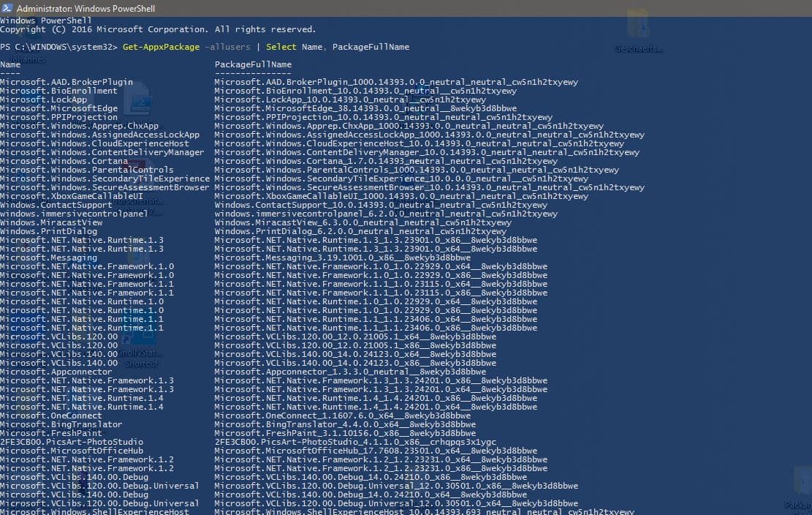The width and height of the screenshot is (812, 515).
Task: Click the gray '-allusers' parameter
Action: tap(227, 47)
